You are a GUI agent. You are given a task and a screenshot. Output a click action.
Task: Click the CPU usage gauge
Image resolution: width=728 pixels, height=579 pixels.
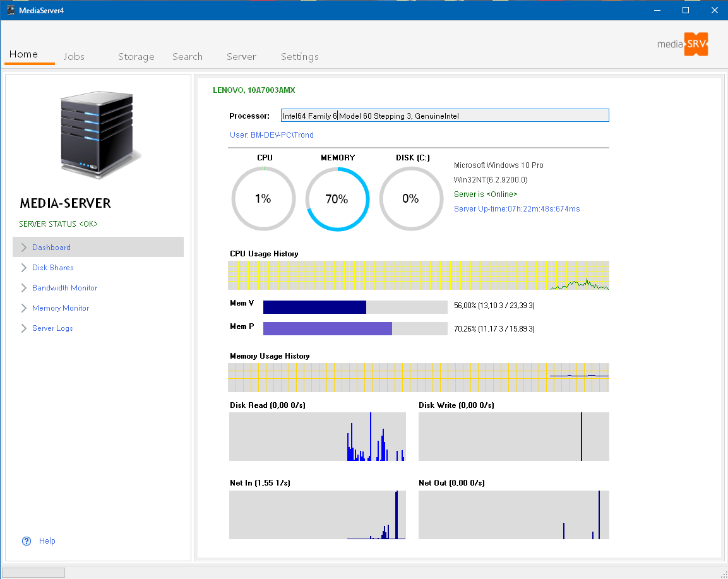[x=263, y=199]
